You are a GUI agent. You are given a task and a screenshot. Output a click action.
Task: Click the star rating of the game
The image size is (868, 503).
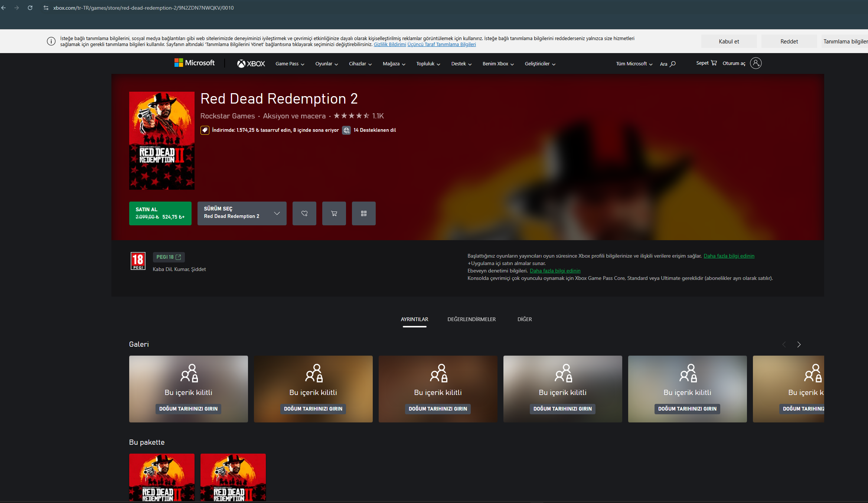click(351, 116)
